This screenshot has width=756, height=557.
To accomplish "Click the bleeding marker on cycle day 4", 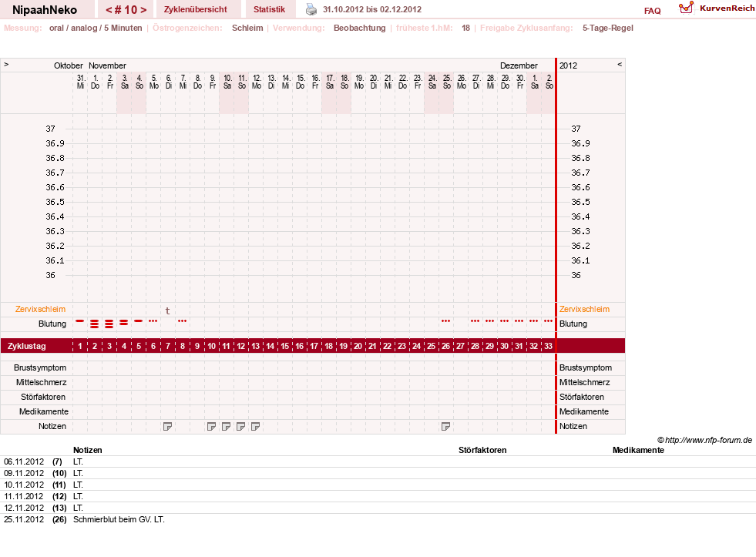I will (x=124, y=322).
